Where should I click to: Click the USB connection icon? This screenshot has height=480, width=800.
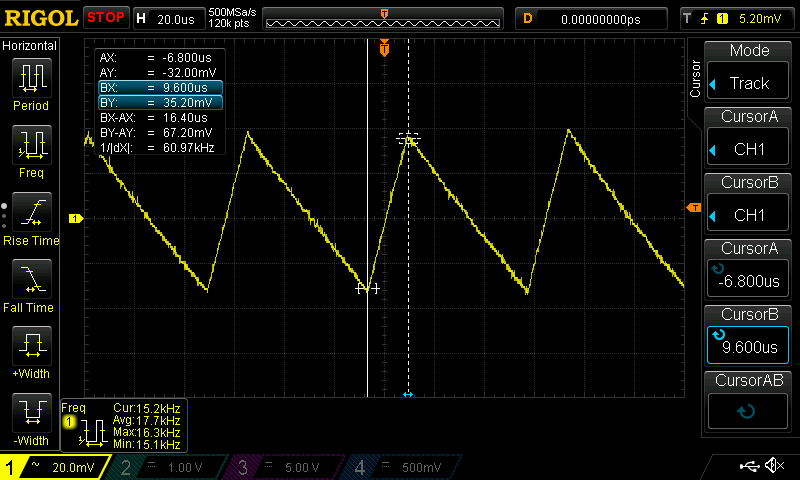tap(749, 466)
